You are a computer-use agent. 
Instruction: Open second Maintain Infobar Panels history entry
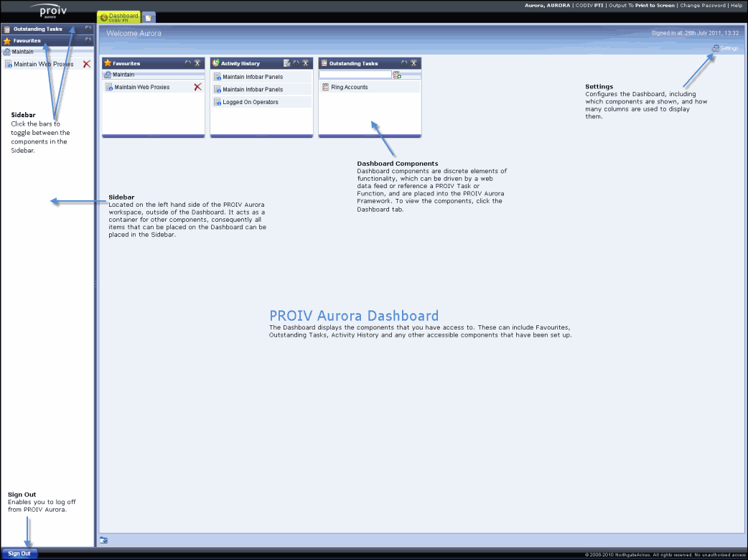(x=253, y=89)
